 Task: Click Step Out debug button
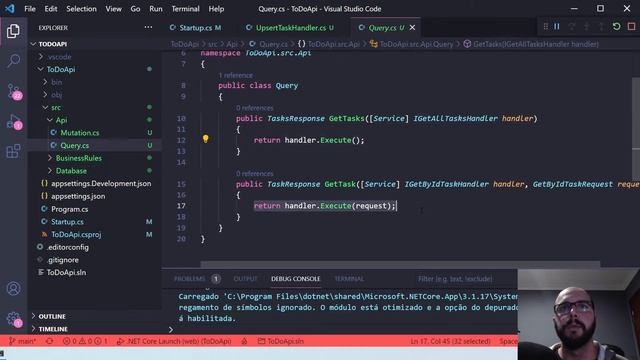(x=601, y=27)
